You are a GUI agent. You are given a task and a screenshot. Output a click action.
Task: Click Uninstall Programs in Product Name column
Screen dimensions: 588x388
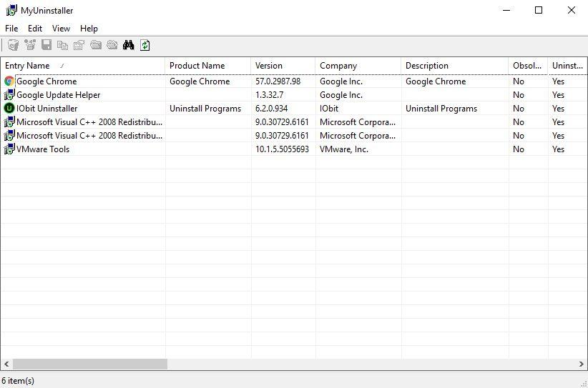pos(205,108)
